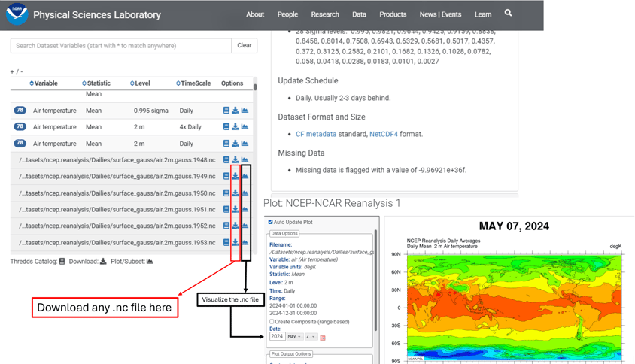The image size is (635, 364).
Task: Download the air.2m.gauss.1949.nc file
Action: (x=235, y=176)
